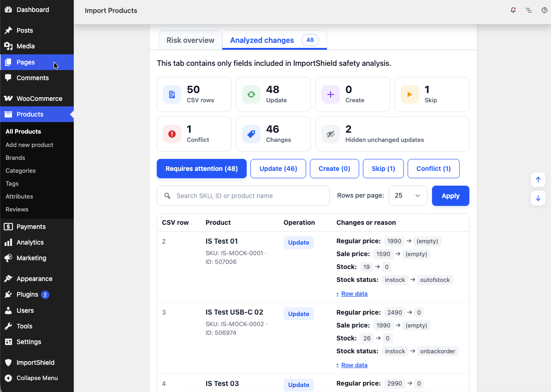Click the Appearance brush icon
This screenshot has height=392, width=551.
8,279
